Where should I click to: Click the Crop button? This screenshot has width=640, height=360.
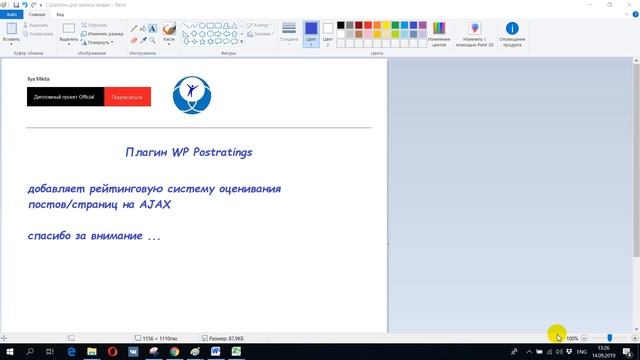click(x=94, y=25)
